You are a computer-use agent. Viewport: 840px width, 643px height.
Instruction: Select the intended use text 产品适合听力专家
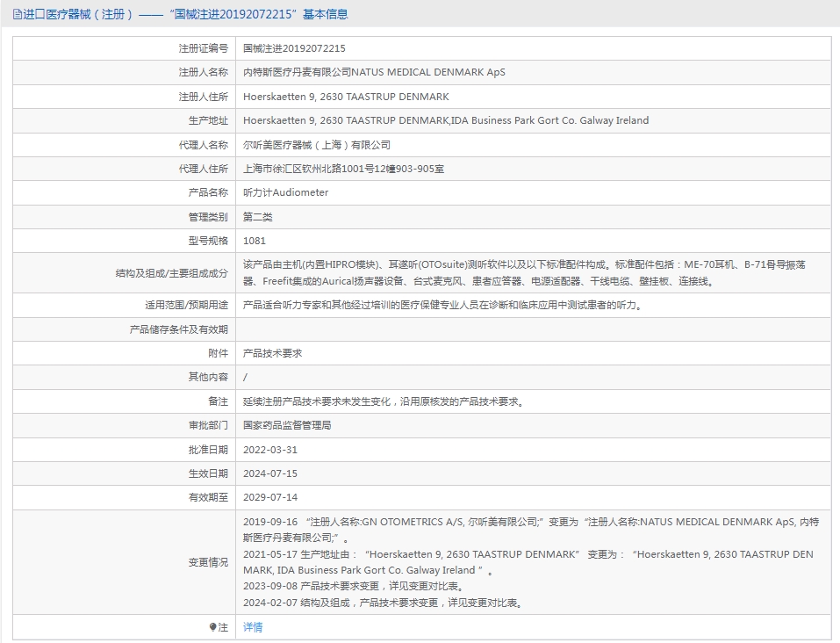[x=442, y=305]
